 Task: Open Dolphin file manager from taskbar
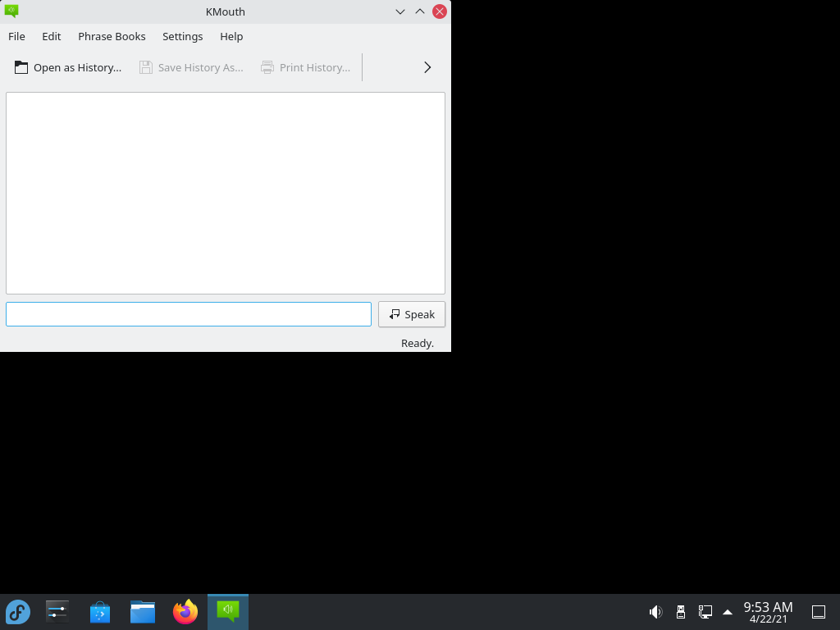[143, 612]
